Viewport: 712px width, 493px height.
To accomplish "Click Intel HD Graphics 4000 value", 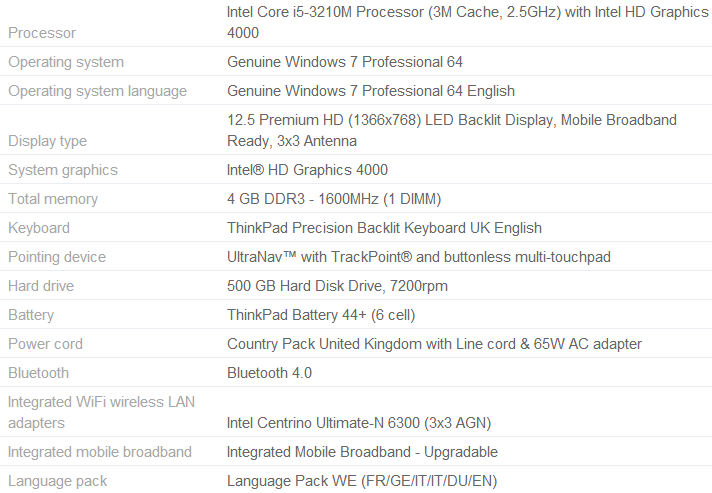I will [307, 170].
